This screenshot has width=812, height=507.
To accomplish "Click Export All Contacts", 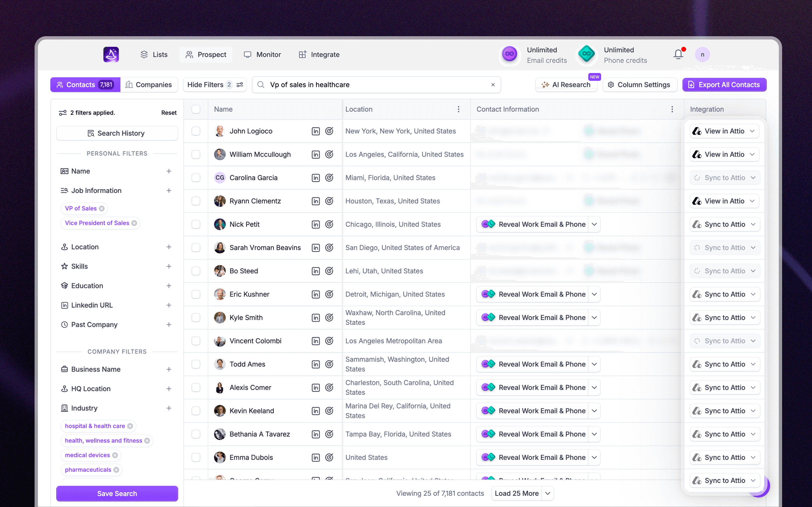I will coord(724,85).
